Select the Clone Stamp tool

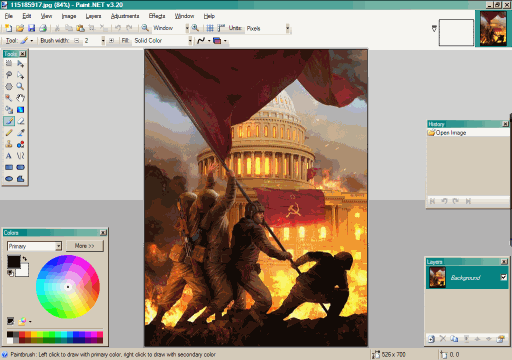9,144
